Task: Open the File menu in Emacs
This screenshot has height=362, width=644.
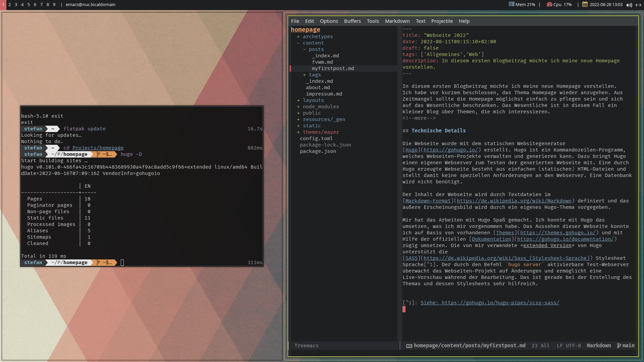Action: [295, 21]
